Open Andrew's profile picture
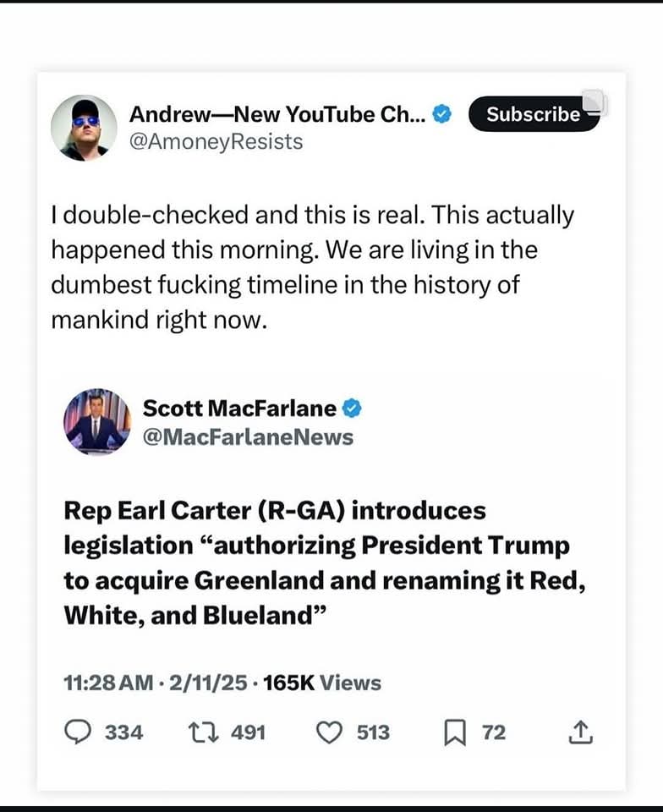 point(84,128)
